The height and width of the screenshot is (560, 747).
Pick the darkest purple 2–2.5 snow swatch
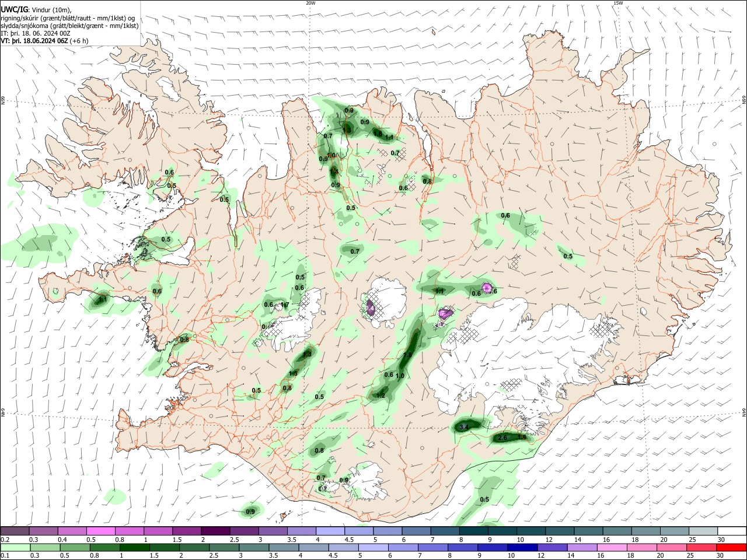pos(215,531)
